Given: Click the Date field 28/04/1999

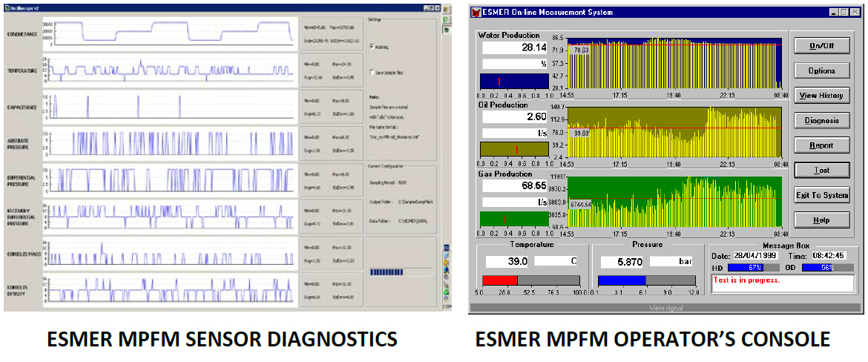Looking at the screenshot, I should pyautogui.click(x=757, y=256).
